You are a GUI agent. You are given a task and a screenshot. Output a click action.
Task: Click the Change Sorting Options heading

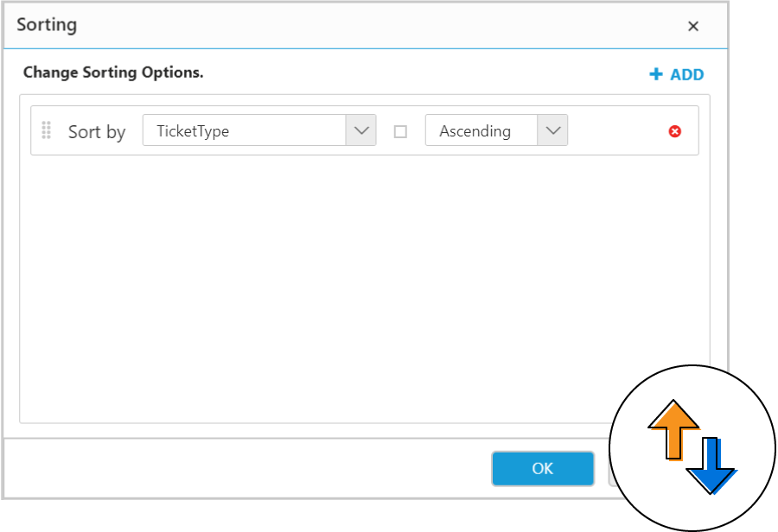113,73
